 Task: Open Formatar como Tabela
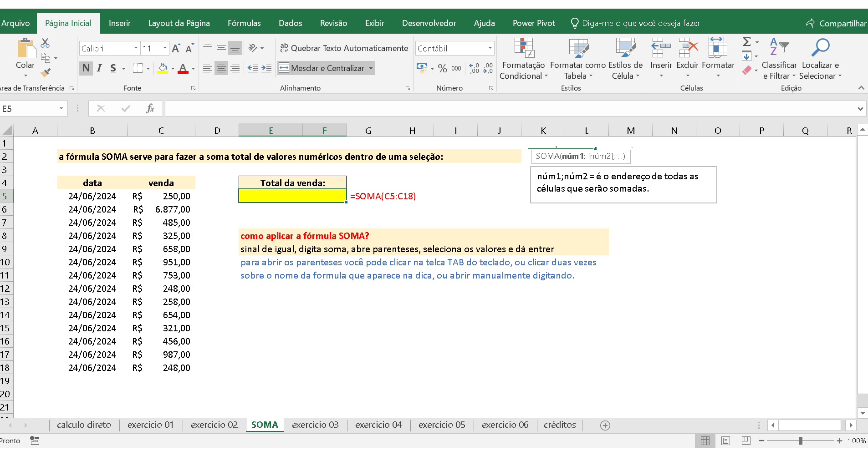coord(578,59)
